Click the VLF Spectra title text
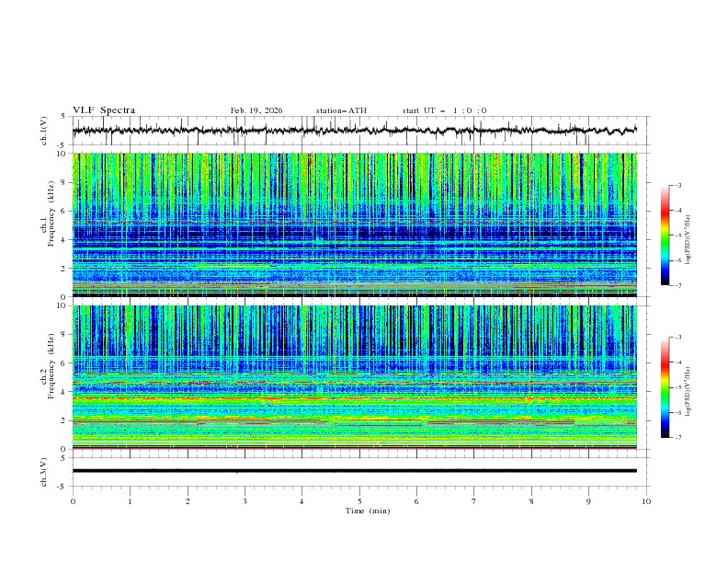728x563 pixels. point(104,110)
